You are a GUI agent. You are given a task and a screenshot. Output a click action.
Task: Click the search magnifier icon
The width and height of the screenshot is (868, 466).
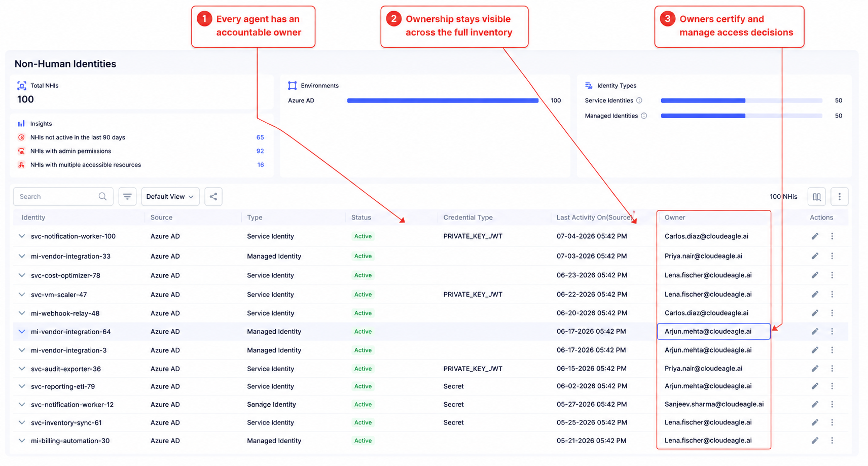[x=102, y=197]
